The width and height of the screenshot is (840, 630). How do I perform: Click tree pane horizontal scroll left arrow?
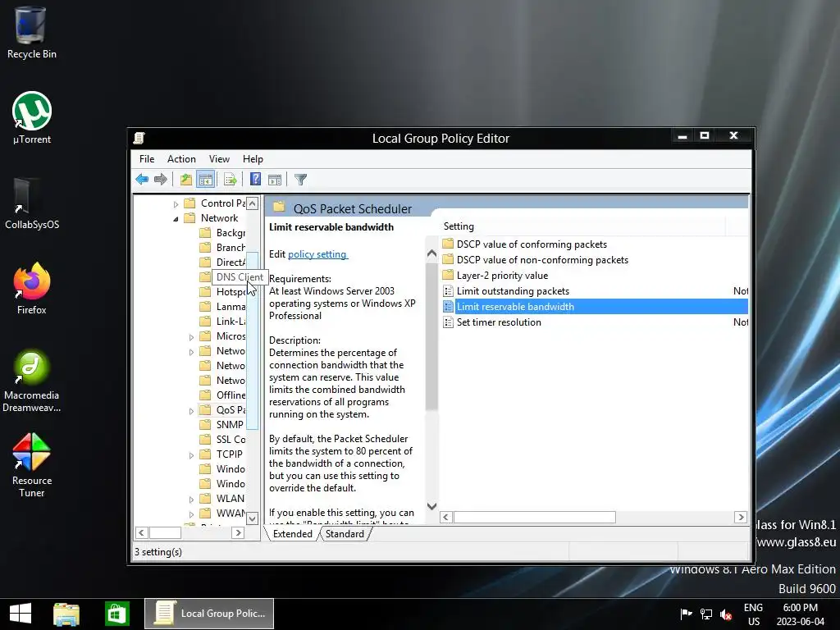pyautogui.click(x=141, y=532)
